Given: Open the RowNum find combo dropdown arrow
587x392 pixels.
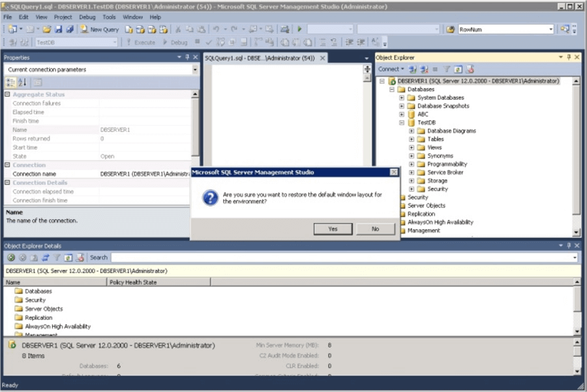Looking at the screenshot, I should pos(550,29).
